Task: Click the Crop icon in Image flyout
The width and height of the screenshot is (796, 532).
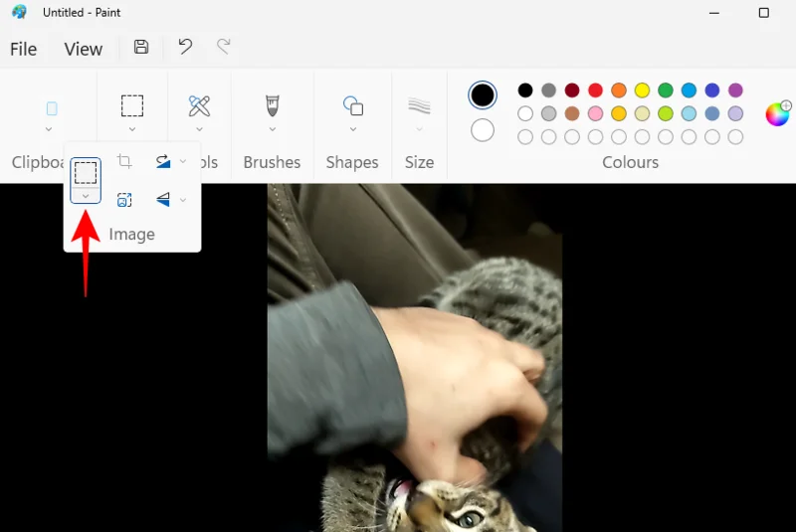Action: pyautogui.click(x=124, y=161)
